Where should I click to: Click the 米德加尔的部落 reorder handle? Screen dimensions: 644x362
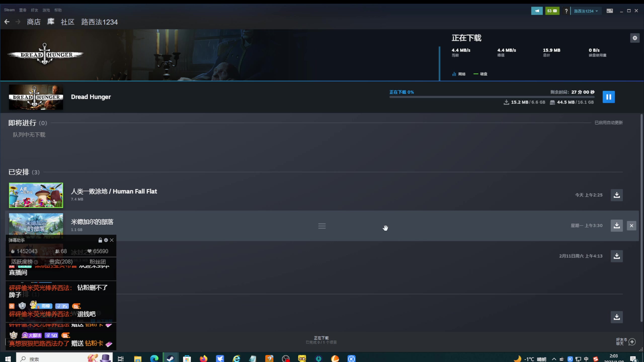coord(322,226)
